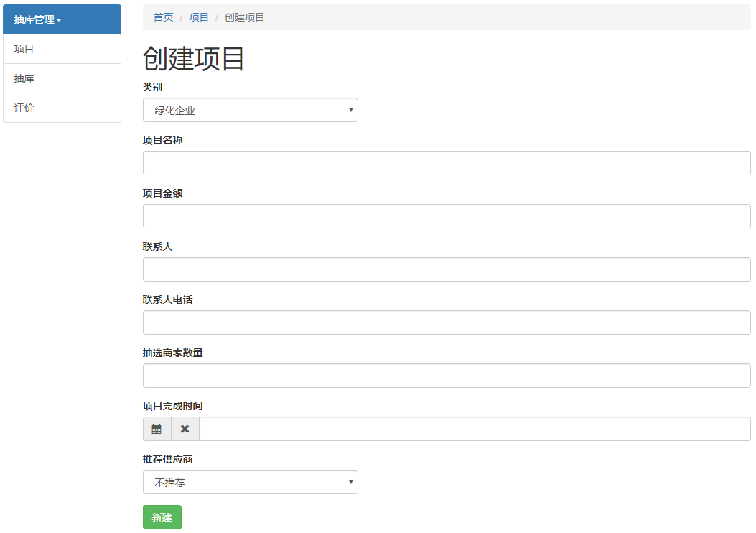Open the 类别 dropdown showing 绿化企业
Screen dimensions: 756x533
[x=250, y=110]
